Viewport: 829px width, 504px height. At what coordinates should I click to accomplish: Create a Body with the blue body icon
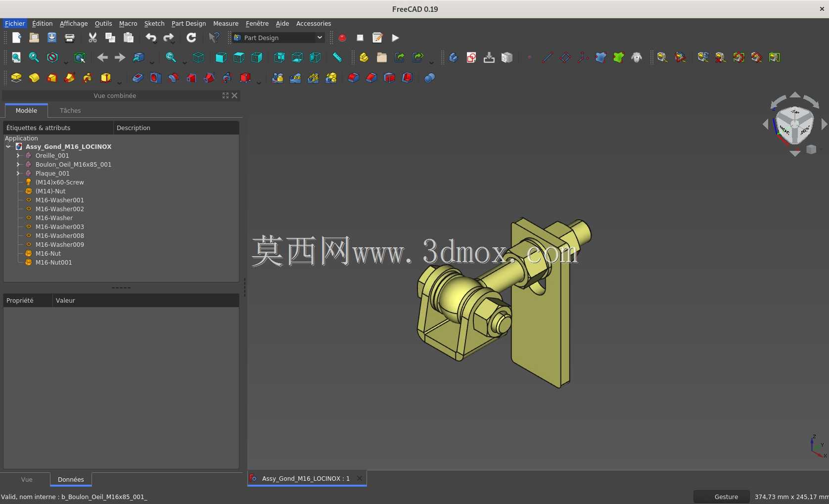454,57
